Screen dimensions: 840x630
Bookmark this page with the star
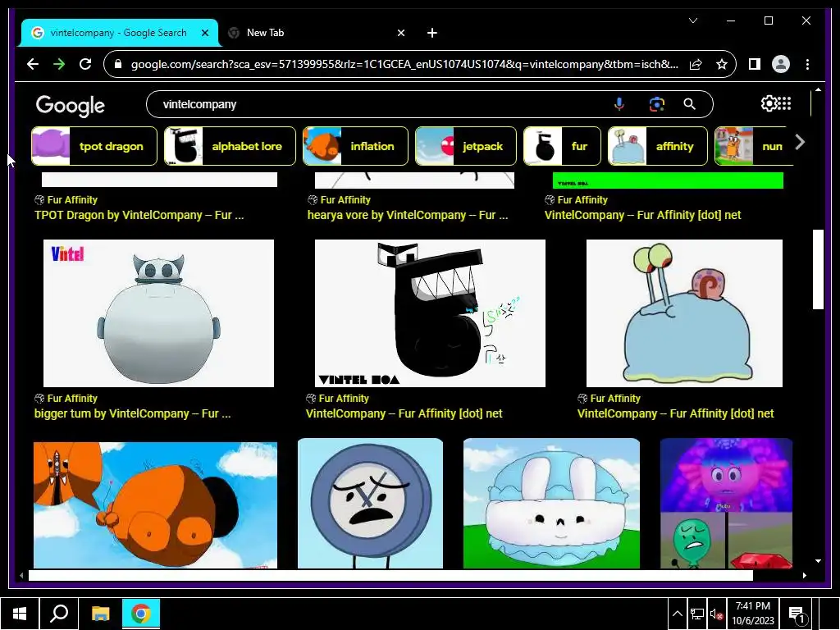(x=722, y=64)
